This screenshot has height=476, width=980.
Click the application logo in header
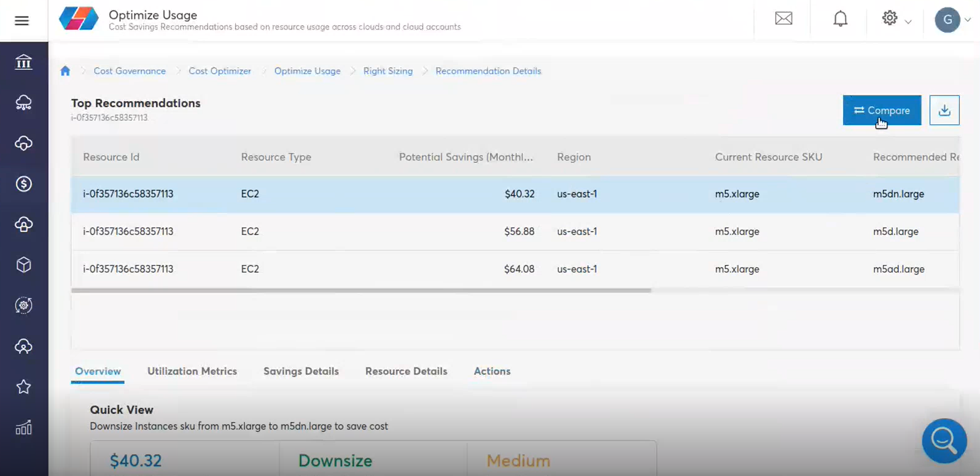coord(79,19)
